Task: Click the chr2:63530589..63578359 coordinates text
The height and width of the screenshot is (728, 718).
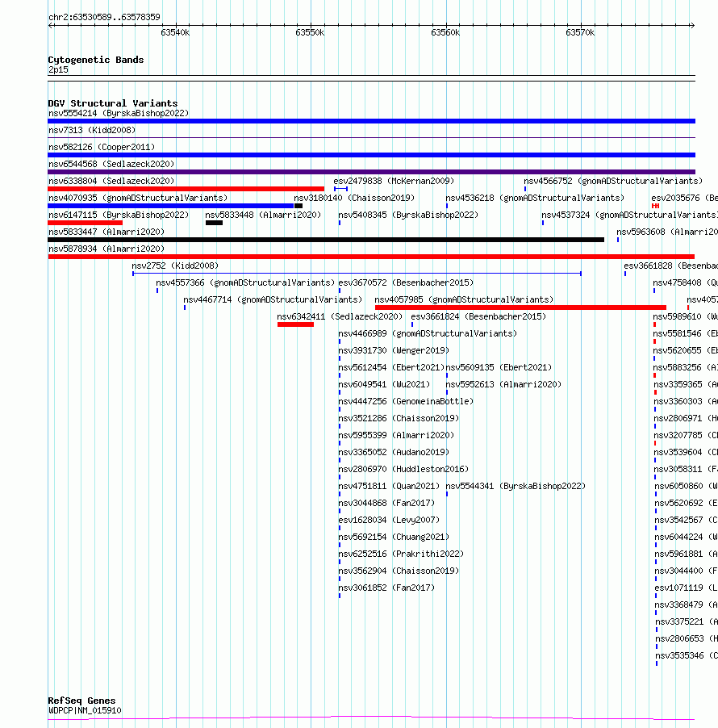Action: point(104,17)
